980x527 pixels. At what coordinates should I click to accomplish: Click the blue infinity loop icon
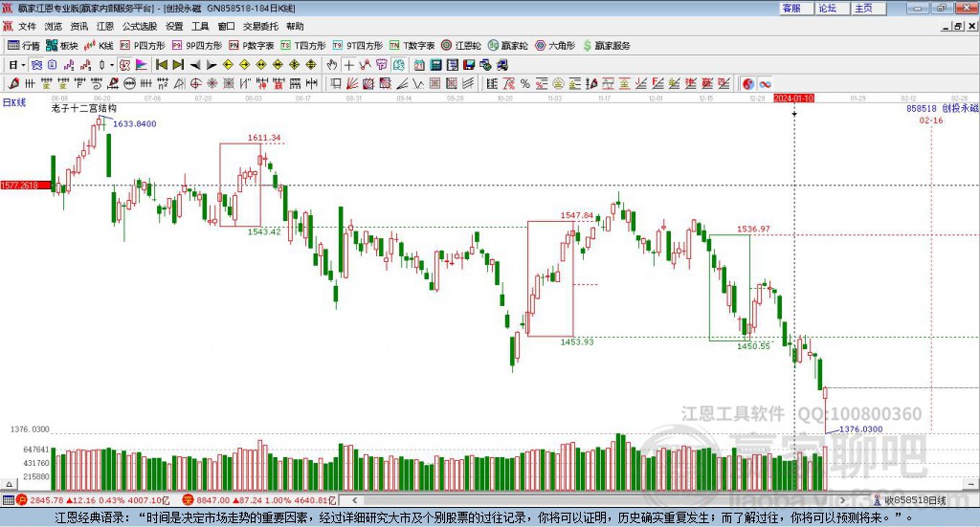[x=765, y=83]
